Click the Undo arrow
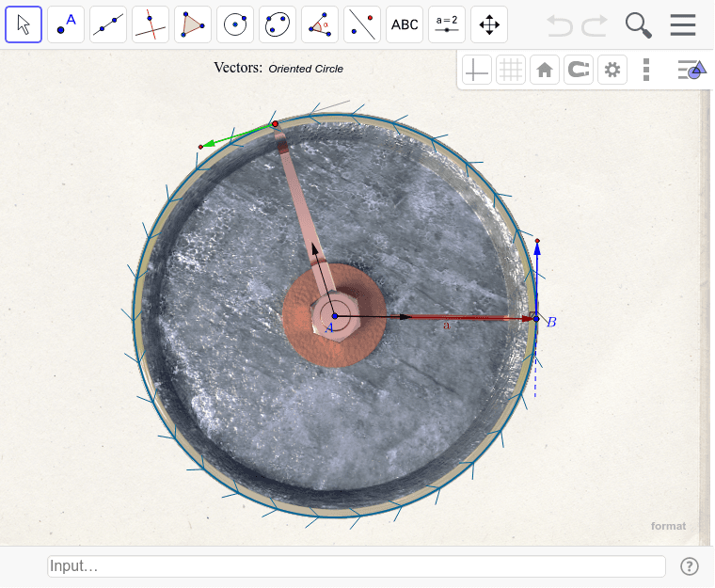 [560, 25]
